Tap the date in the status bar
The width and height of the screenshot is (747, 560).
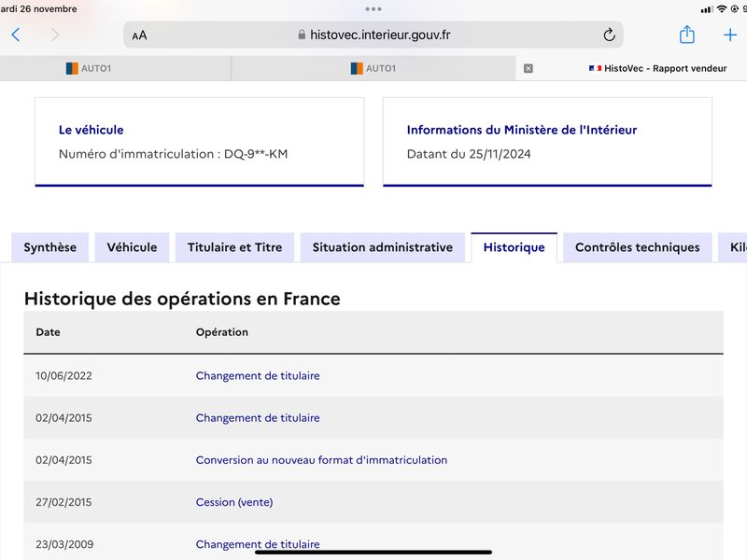38,9
